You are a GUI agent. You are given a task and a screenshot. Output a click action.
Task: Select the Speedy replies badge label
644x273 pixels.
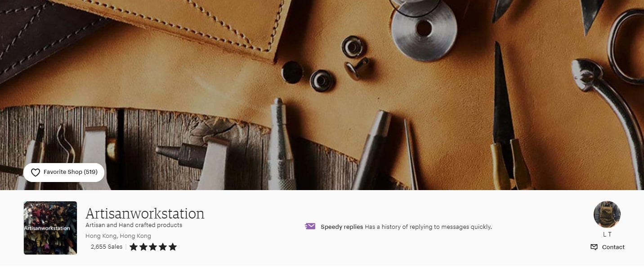[342, 227]
